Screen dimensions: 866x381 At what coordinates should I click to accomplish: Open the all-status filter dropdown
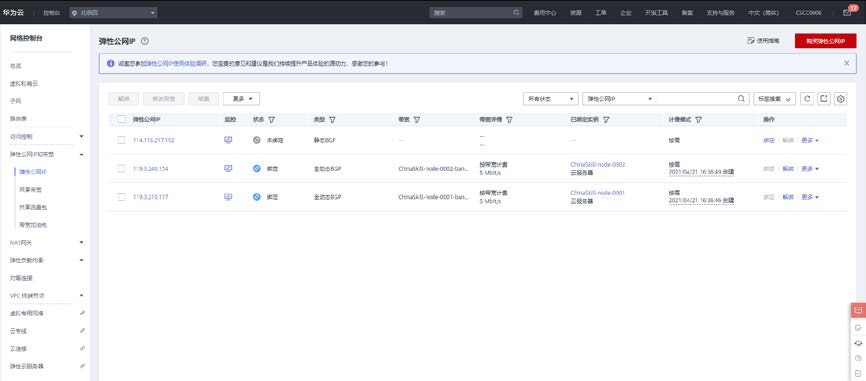pyautogui.click(x=551, y=99)
